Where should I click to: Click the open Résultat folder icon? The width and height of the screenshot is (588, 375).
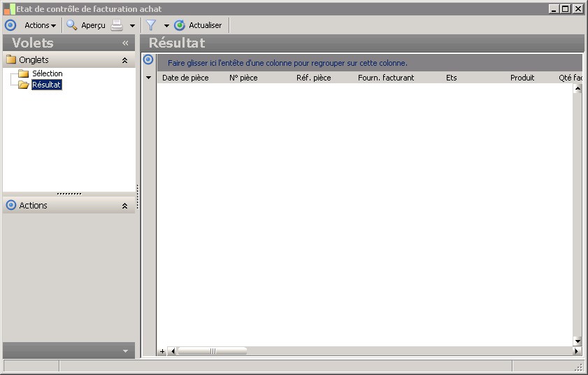[24, 85]
